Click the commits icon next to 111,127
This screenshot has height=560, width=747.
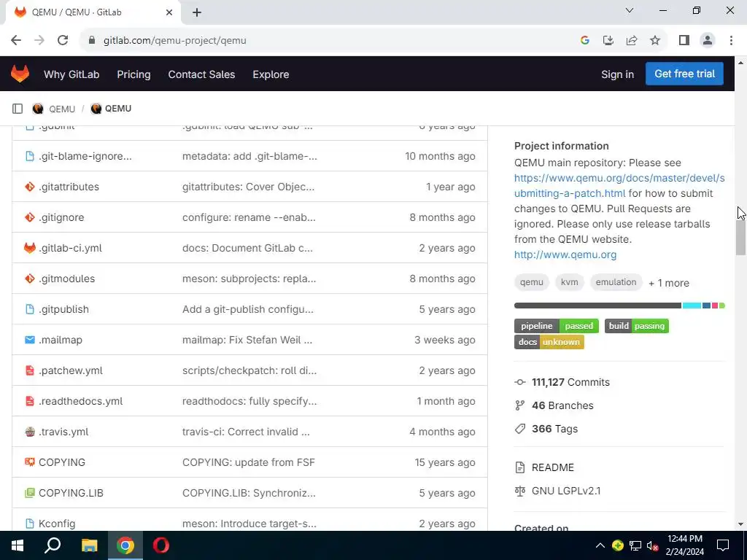519,382
